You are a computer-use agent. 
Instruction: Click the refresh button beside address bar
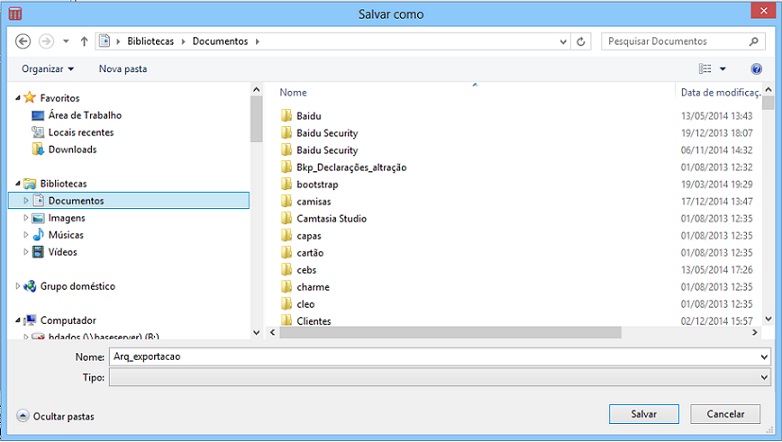coord(582,41)
